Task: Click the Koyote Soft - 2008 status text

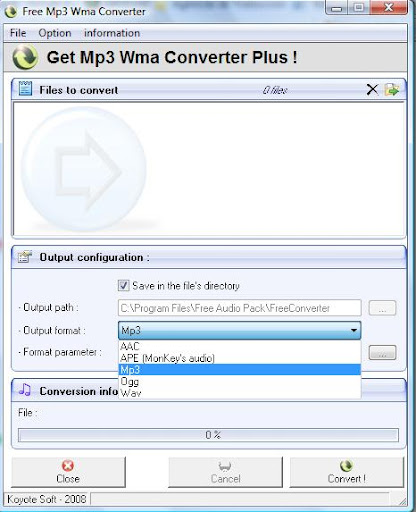Action: (46, 499)
